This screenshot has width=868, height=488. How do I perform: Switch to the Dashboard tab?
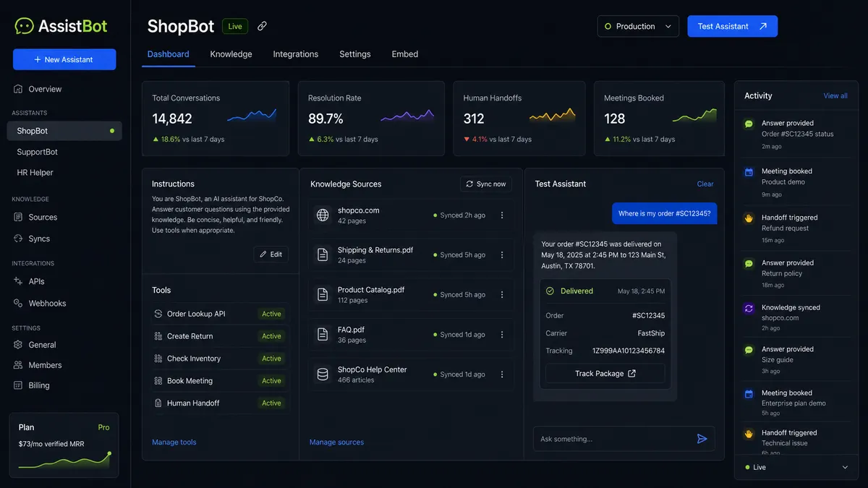click(168, 54)
